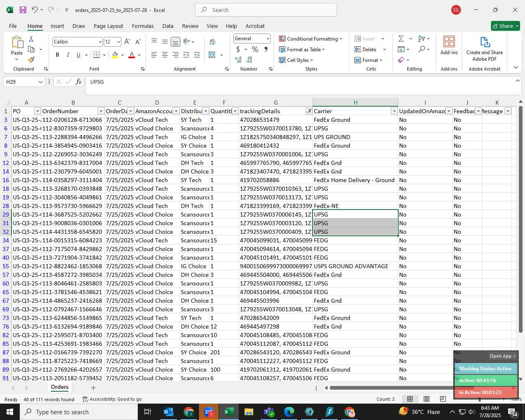Click the yellow Fill Color swatch
Screen dimensions: 525x420
tap(115, 55)
